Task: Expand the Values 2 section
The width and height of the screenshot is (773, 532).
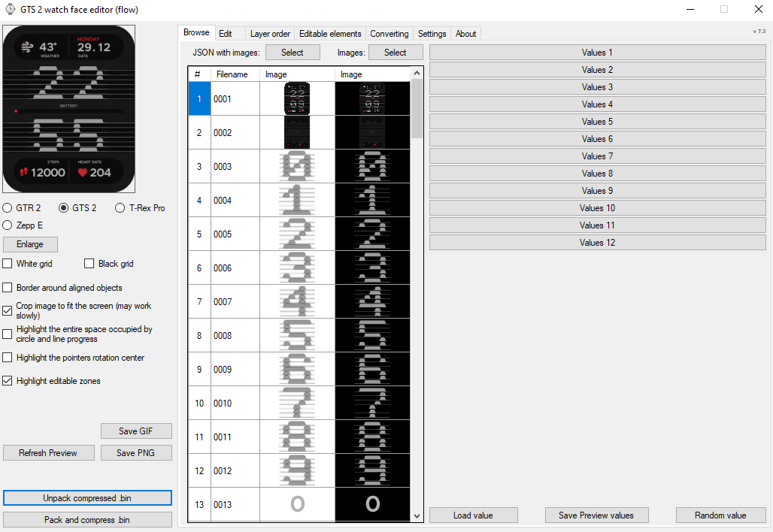Action: (x=598, y=69)
